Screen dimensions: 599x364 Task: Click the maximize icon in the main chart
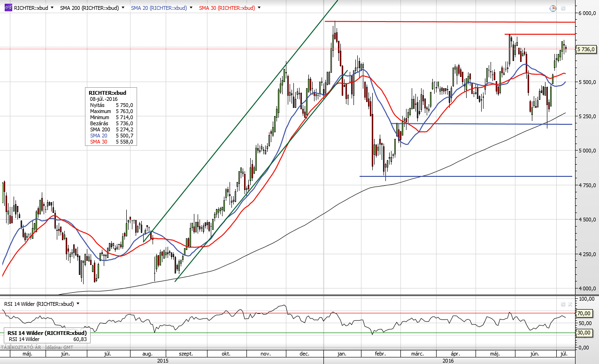coord(563,8)
